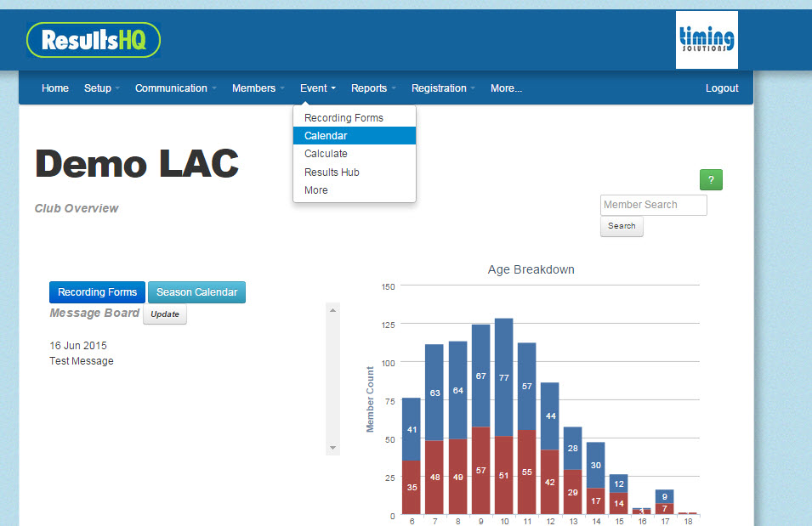Select Calendar from the Event menu
This screenshot has height=526, width=812.
coord(326,135)
